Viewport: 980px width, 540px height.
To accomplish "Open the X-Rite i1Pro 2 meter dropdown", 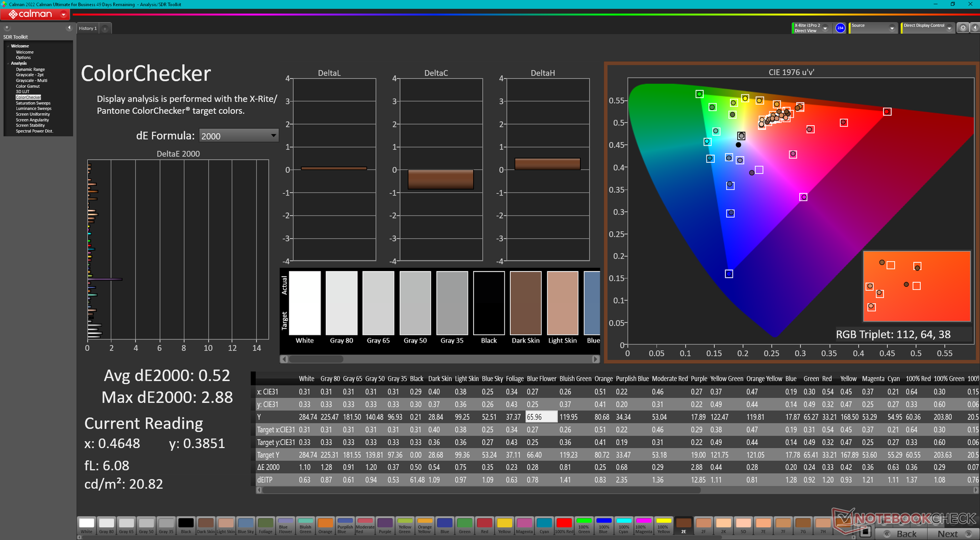I will coord(825,29).
